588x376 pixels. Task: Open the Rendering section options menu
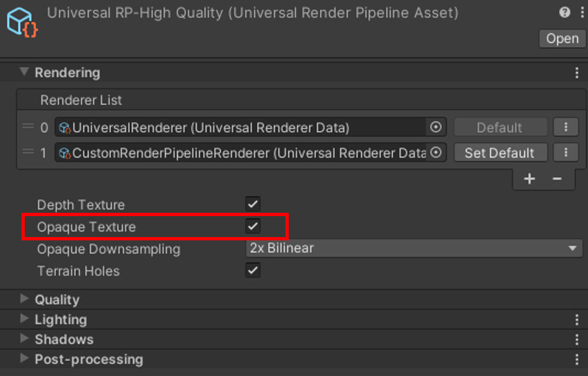point(576,73)
